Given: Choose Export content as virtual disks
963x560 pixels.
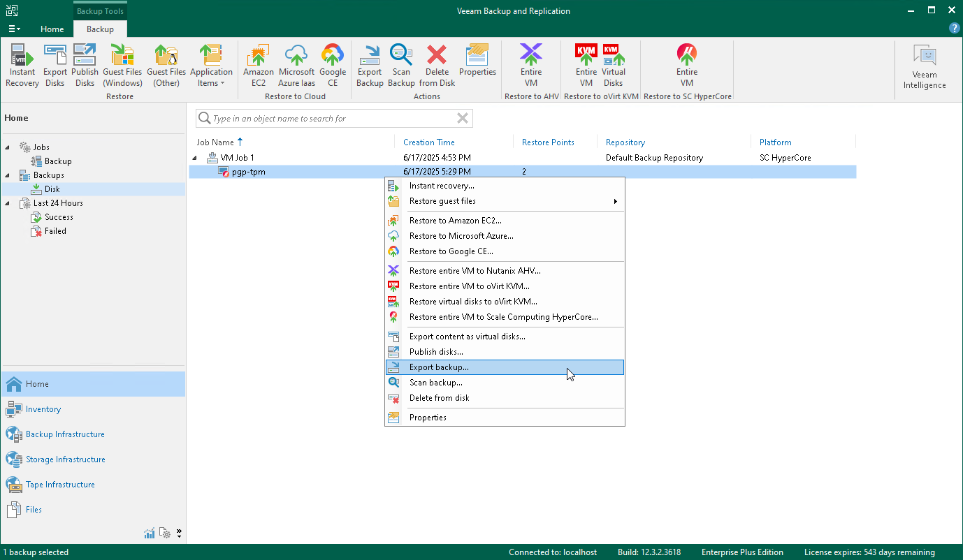Looking at the screenshot, I should 505,337.
